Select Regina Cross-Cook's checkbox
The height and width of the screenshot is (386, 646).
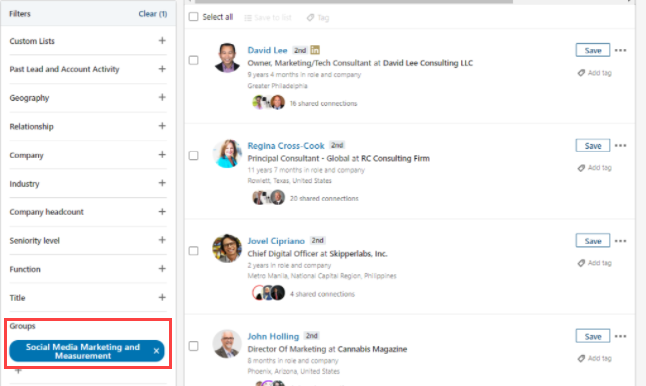(193, 155)
